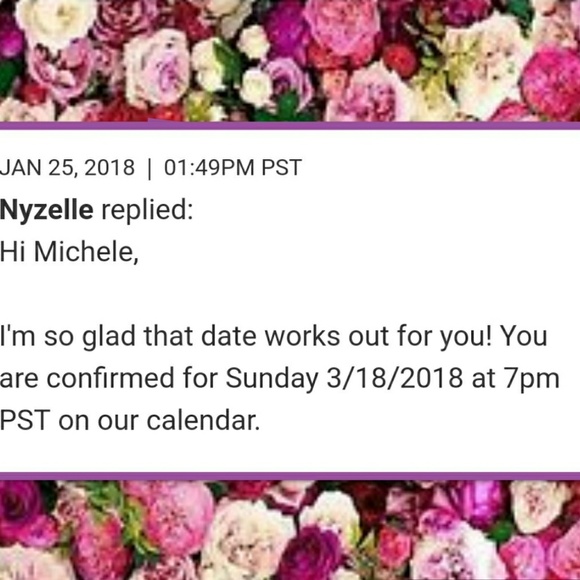Click the vertical bar separator in timestamp
Screen dimensions: 580x580
149,168
